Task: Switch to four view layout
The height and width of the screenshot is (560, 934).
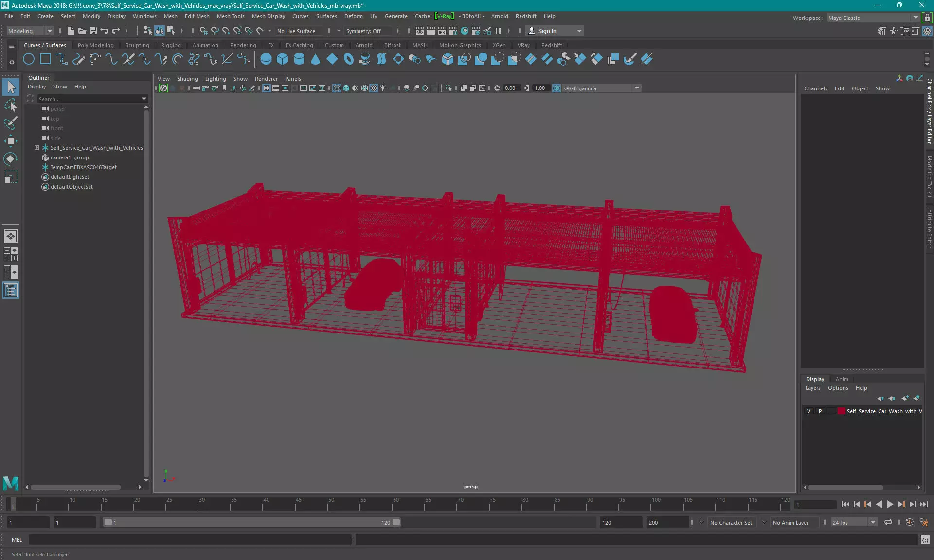Action: [11, 254]
